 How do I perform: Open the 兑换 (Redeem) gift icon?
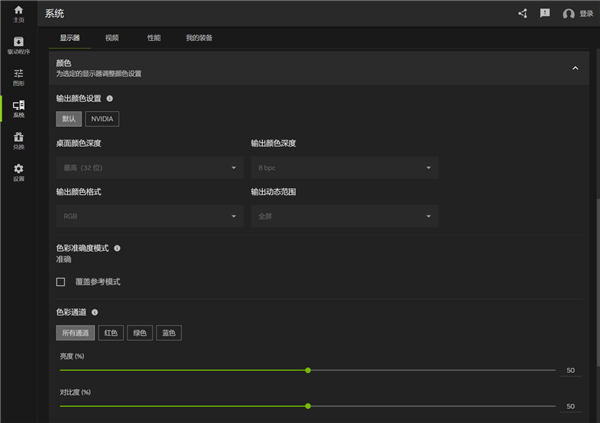[x=18, y=140]
